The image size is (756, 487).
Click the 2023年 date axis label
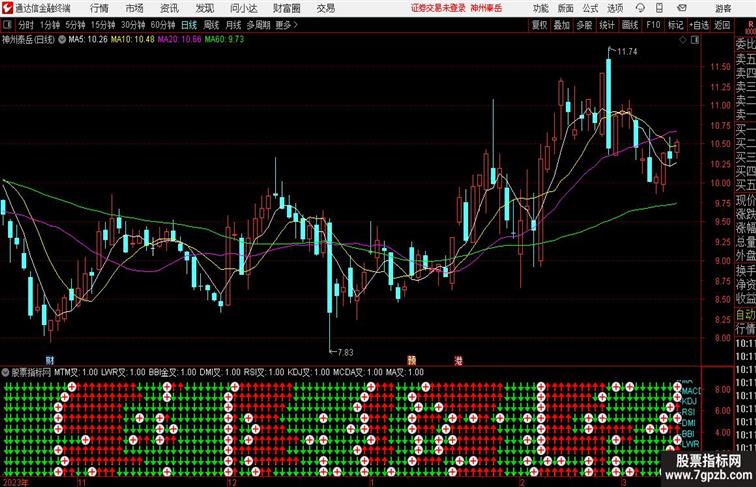(x=15, y=483)
